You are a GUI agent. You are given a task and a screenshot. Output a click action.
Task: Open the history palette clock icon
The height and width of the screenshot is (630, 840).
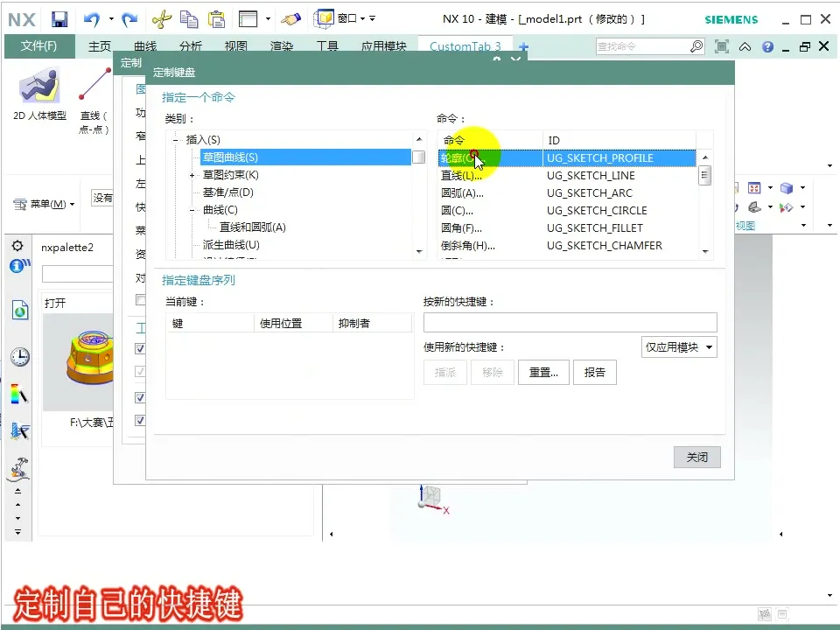(19, 356)
